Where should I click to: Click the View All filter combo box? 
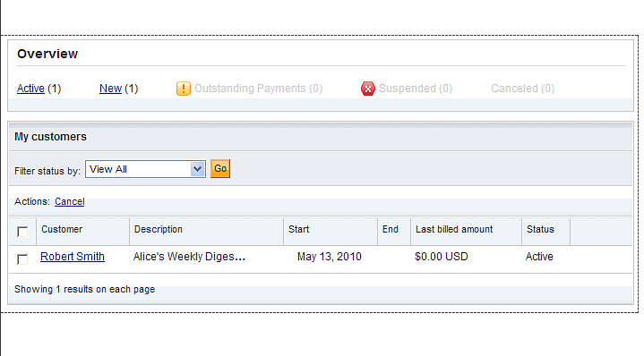(x=145, y=169)
